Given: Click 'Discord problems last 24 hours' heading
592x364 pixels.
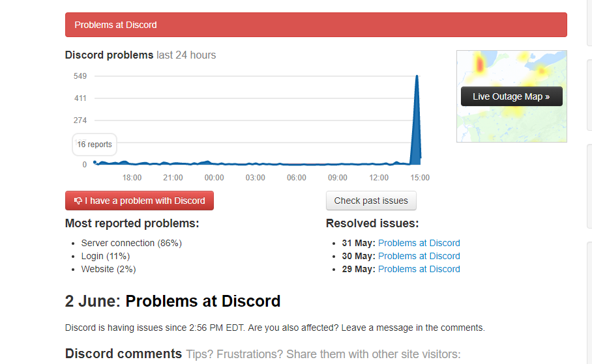Looking at the screenshot, I should click(x=140, y=55).
